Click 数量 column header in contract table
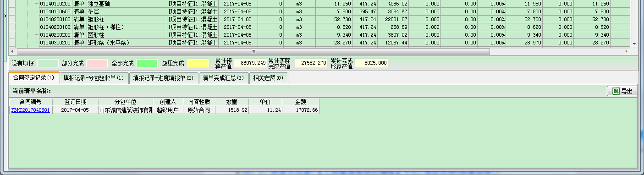 tap(232, 102)
